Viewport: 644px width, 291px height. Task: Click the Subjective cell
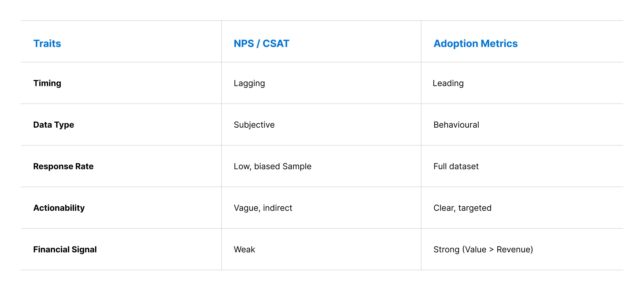(254, 125)
